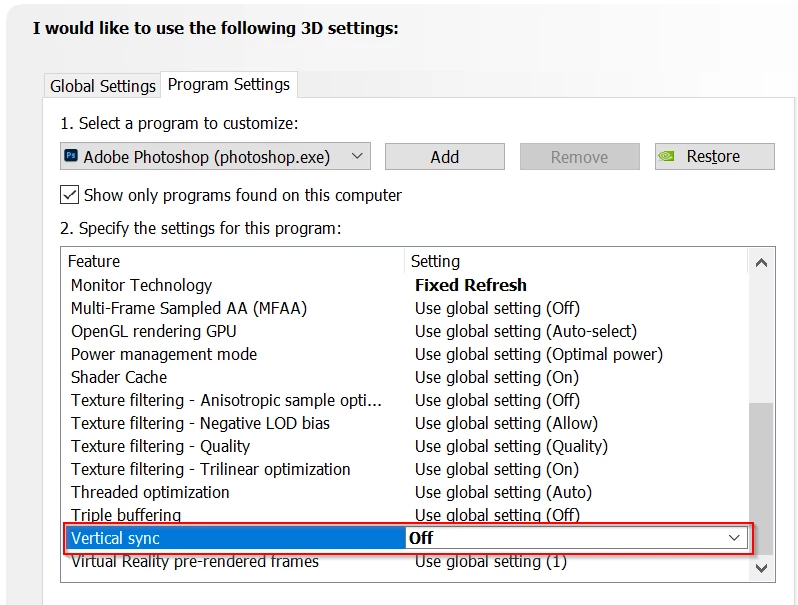Click Use global setting (Quality) value

tap(511, 446)
